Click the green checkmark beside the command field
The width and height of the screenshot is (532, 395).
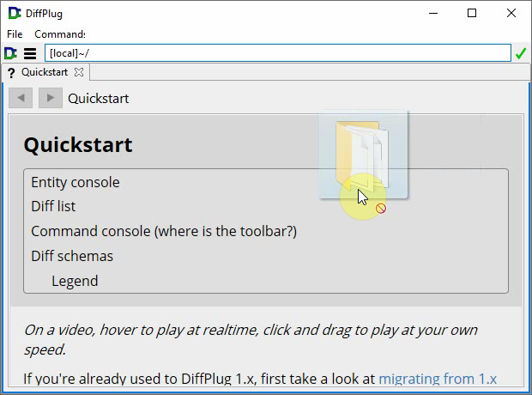(x=521, y=53)
